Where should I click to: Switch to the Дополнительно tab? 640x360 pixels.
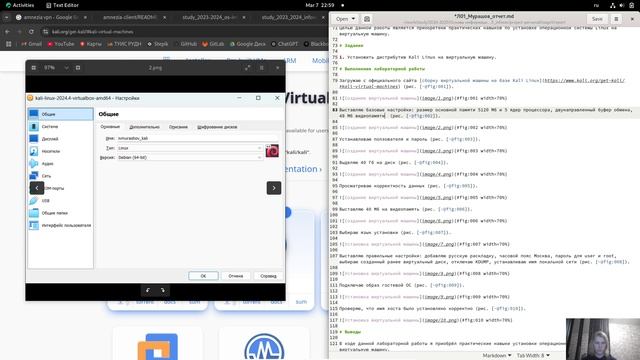144,127
